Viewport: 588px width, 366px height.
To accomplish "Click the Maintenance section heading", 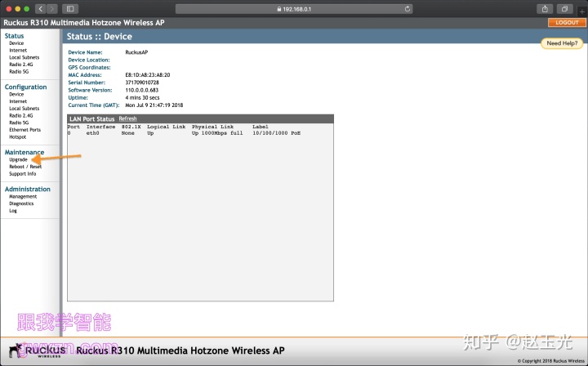I will tap(24, 152).
